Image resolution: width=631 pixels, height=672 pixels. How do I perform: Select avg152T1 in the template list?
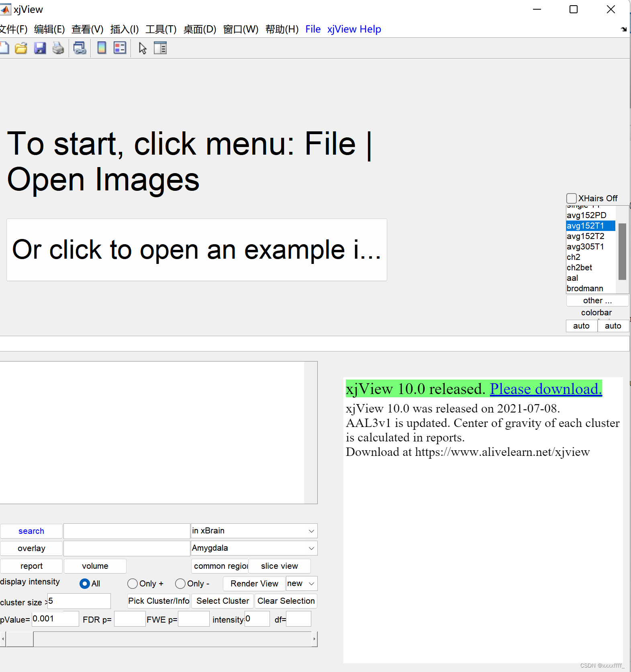[590, 226]
